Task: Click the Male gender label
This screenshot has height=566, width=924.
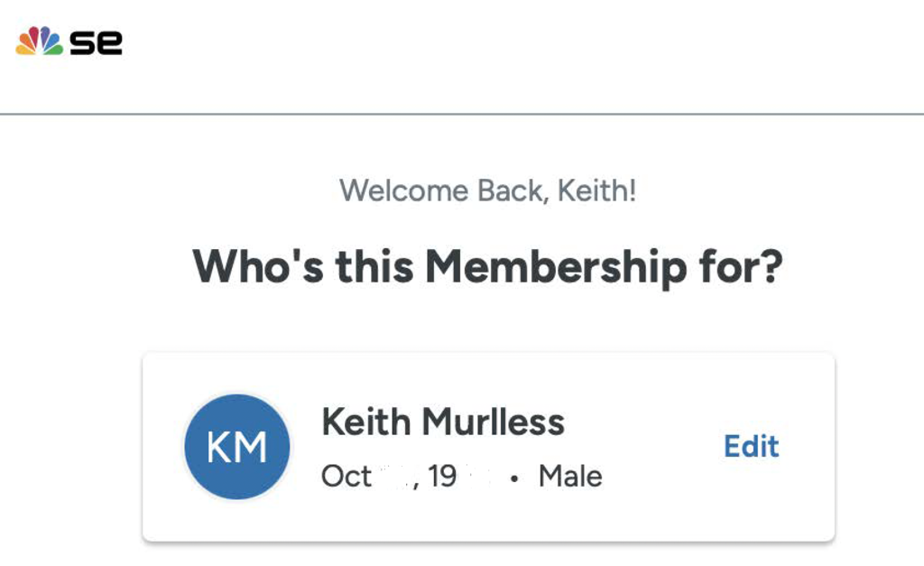Action: pos(569,476)
